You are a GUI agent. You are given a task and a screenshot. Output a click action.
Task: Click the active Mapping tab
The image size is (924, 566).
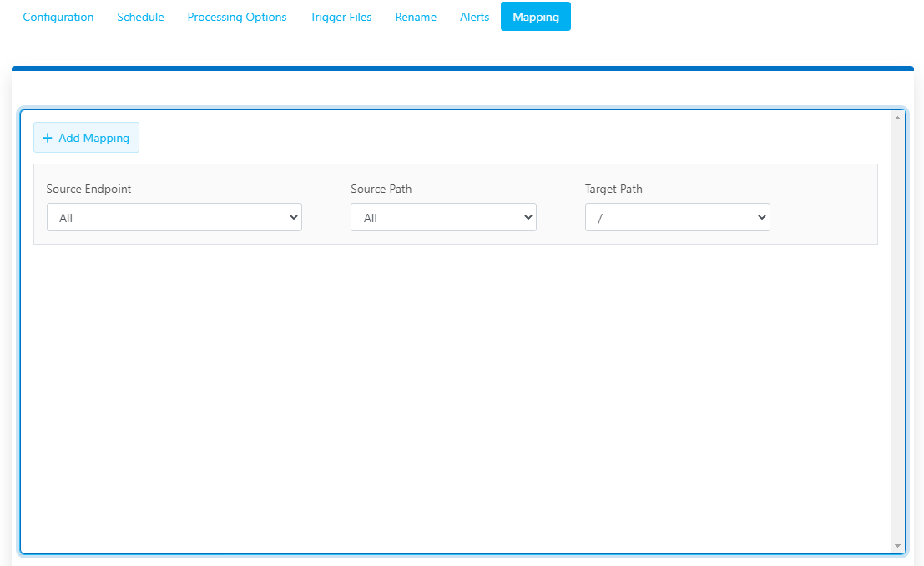[536, 17]
